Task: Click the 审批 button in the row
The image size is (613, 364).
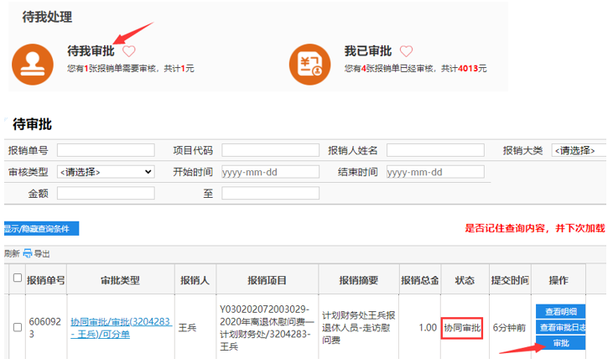Action: coord(560,343)
